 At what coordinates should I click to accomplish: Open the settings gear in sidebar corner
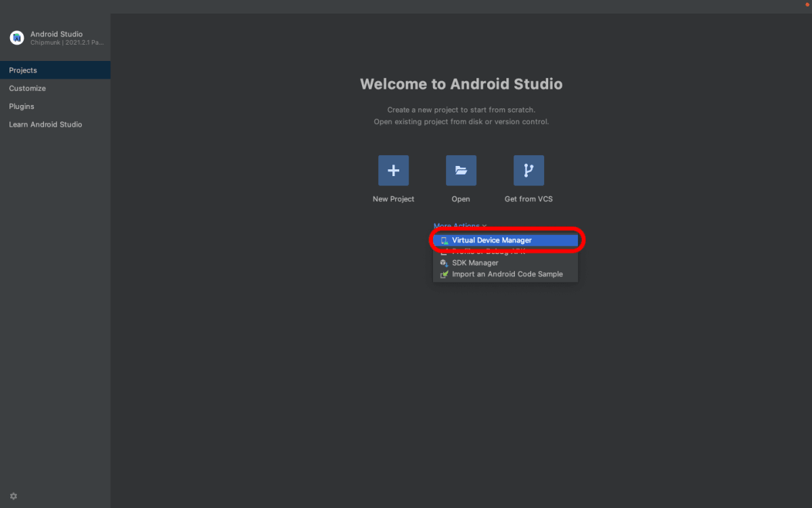click(14, 496)
